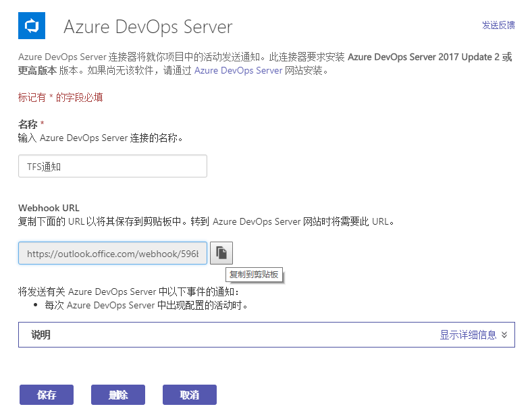This screenshot has height=415, width=532.
Task: Open the 发送反馈 feedback link
Action: pos(498,25)
